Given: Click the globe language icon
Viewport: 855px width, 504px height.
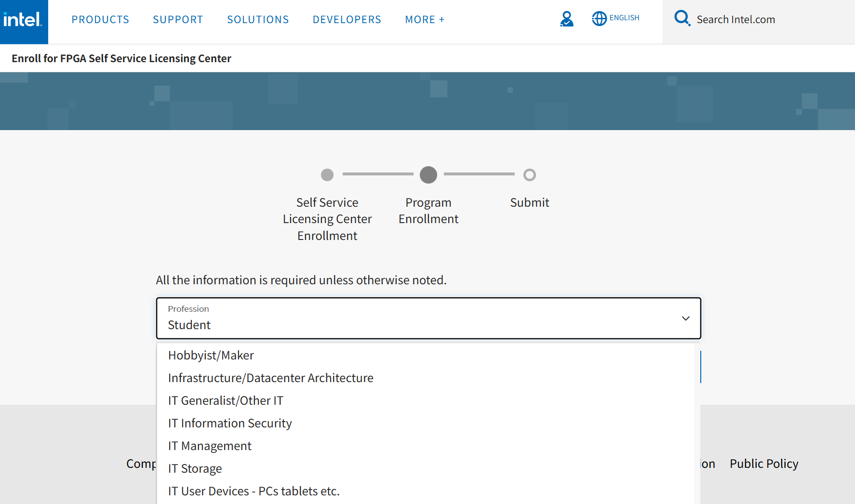Looking at the screenshot, I should coord(599,19).
